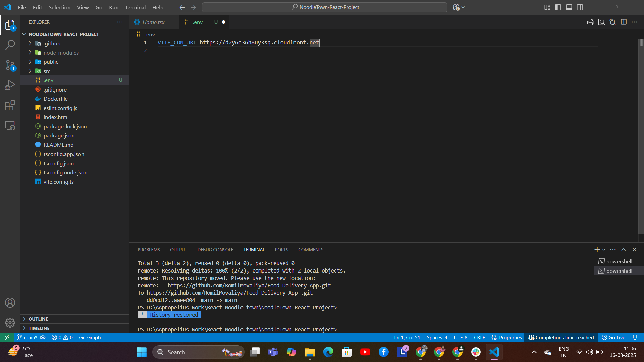This screenshot has height=362, width=644.
Task: Go back with the navigation arrow
Action: (x=182, y=7)
